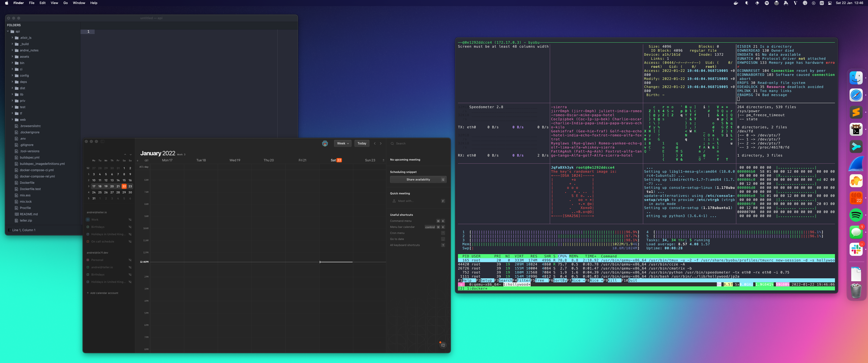Toggle visibility of Work calendar
868x363 pixels.
pos(130,220)
